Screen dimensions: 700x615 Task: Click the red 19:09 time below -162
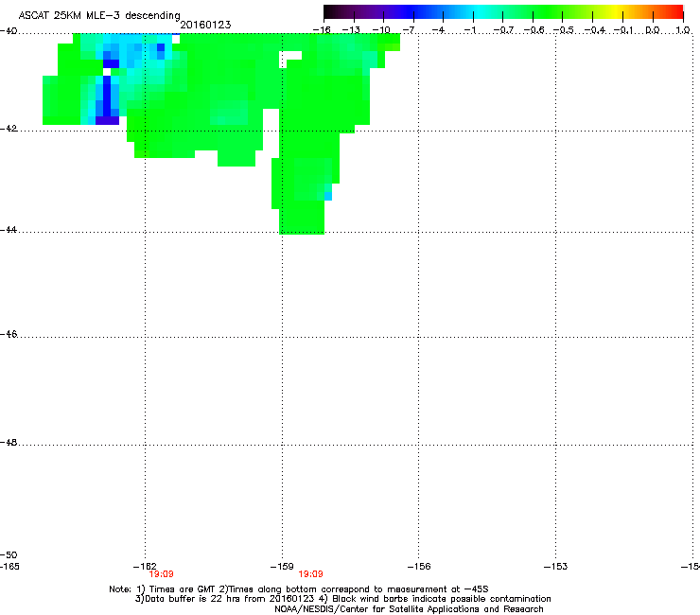pos(161,574)
